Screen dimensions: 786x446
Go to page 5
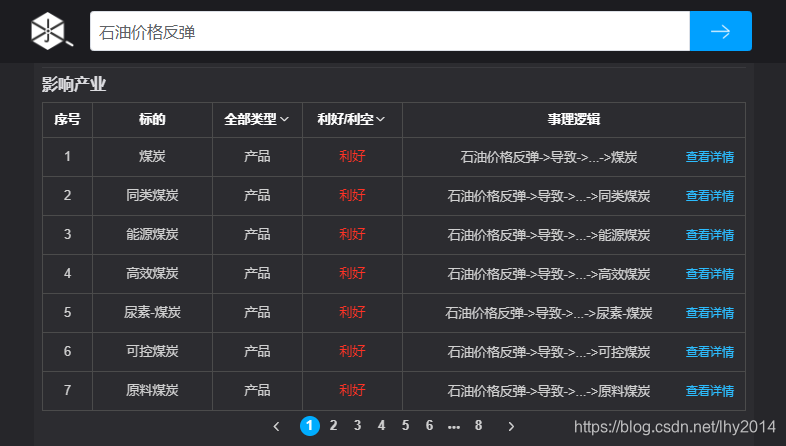[406, 425]
